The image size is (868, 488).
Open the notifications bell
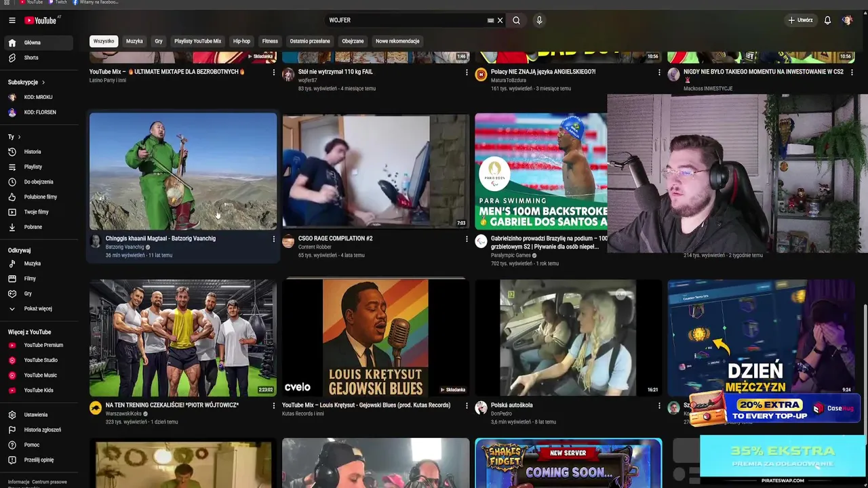click(x=827, y=20)
